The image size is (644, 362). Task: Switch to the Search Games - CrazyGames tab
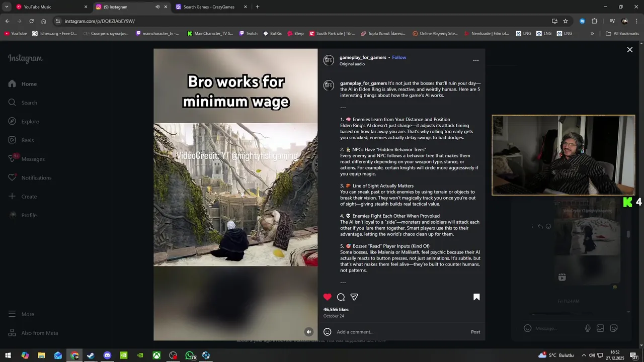[x=211, y=7]
